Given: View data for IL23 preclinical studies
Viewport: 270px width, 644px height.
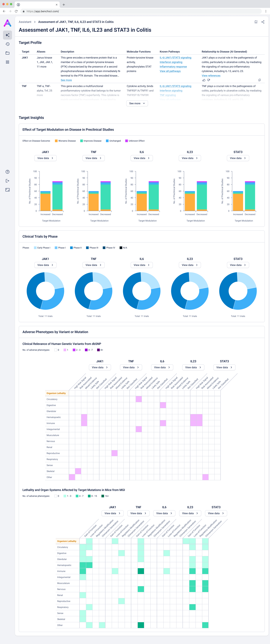Looking at the screenshot, I should (x=190, y=158).
